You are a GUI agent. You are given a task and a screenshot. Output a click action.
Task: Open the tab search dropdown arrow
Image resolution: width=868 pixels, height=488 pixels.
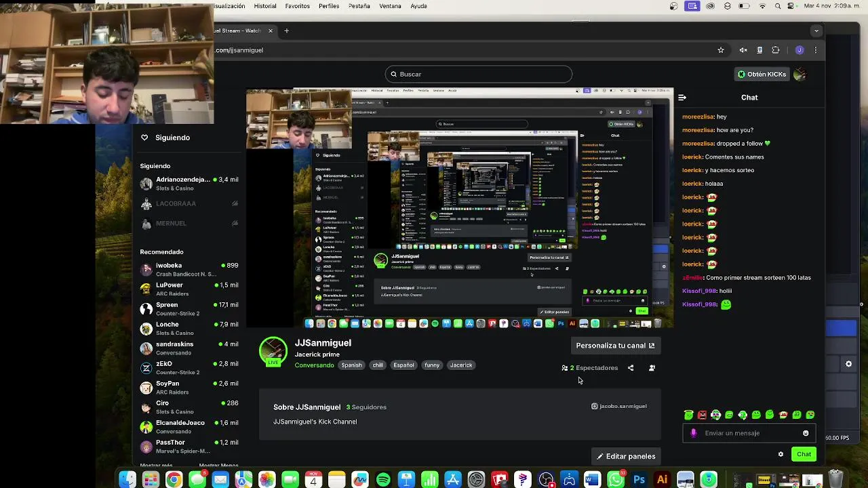(816, 30)
